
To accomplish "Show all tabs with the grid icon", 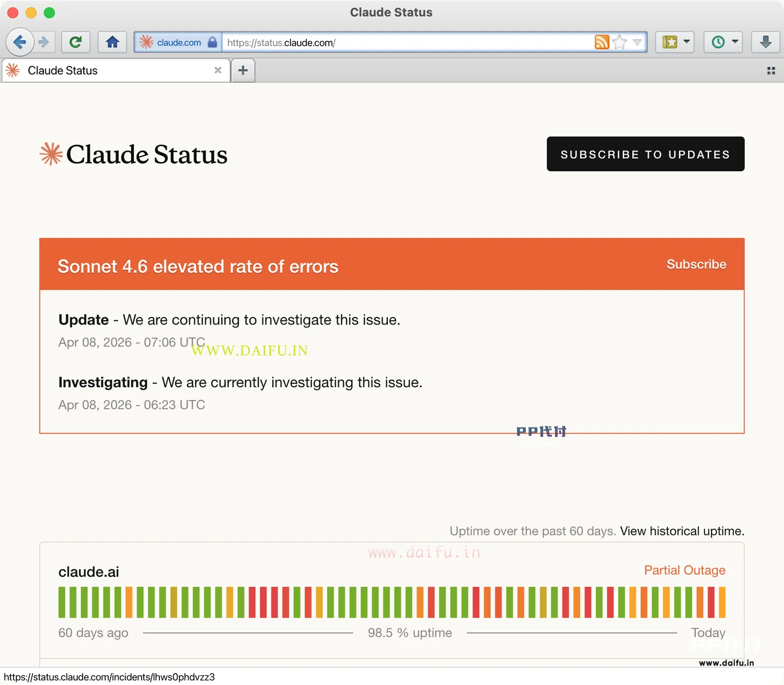I will tap(771, 71).
